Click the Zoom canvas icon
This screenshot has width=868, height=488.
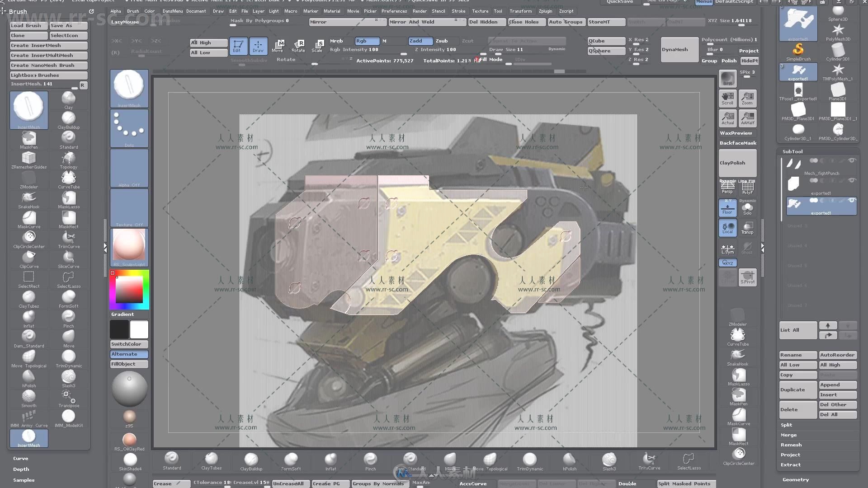747,99
